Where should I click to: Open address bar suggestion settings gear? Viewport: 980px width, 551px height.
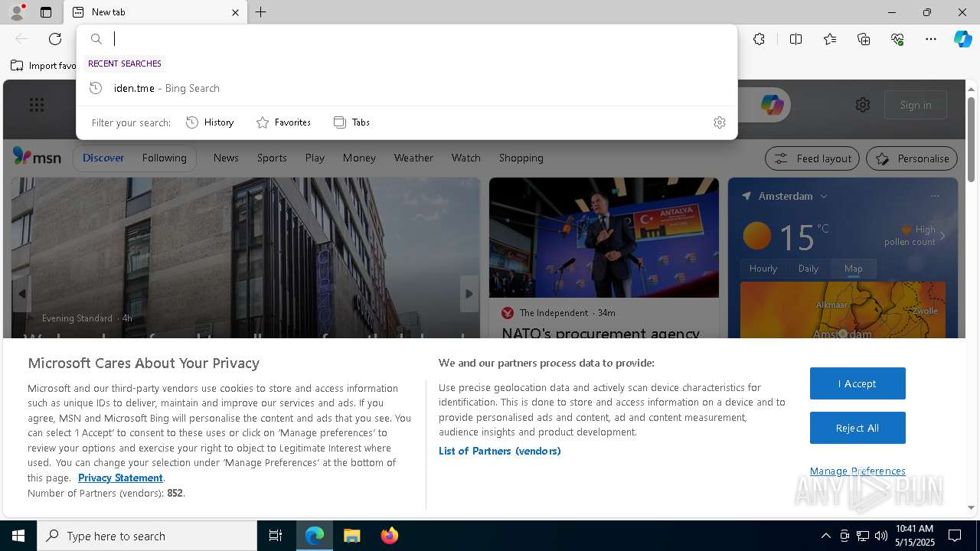pos(720,122)
